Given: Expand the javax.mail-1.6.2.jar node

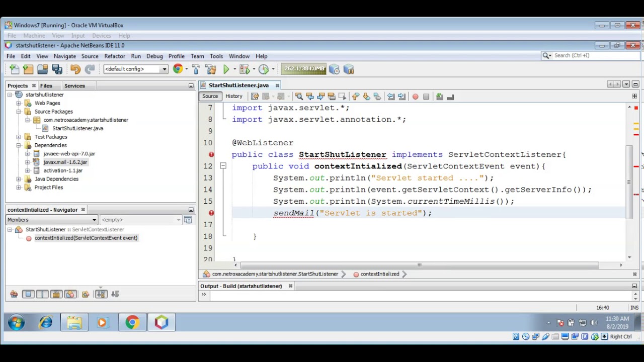Looking at the screenshot, I should tap(28, 162).
